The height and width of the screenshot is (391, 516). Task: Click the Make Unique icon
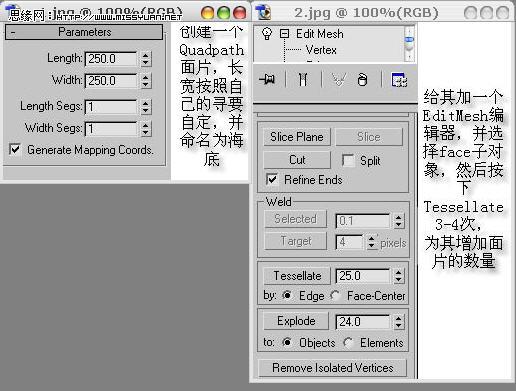pyautogui.click(x=338, y=80)
